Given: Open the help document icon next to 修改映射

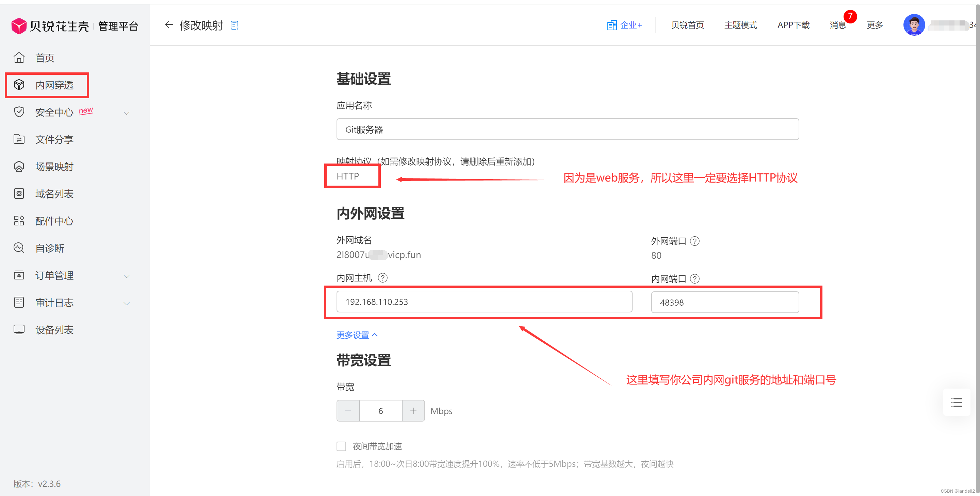Looking at the screenshot, I should pos(234,25).
